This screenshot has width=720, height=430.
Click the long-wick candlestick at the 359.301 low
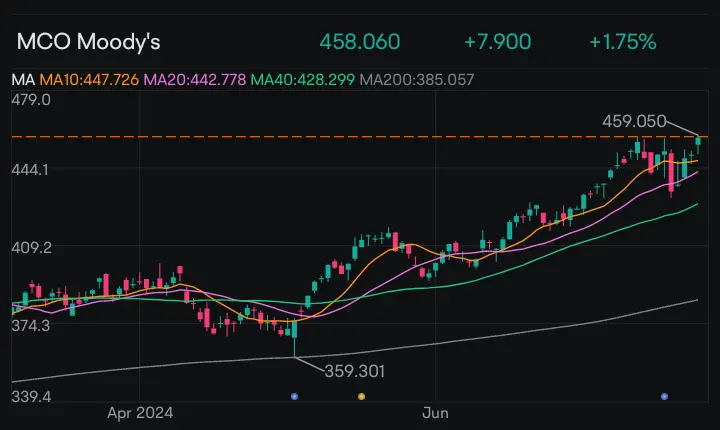pos(294,338)
